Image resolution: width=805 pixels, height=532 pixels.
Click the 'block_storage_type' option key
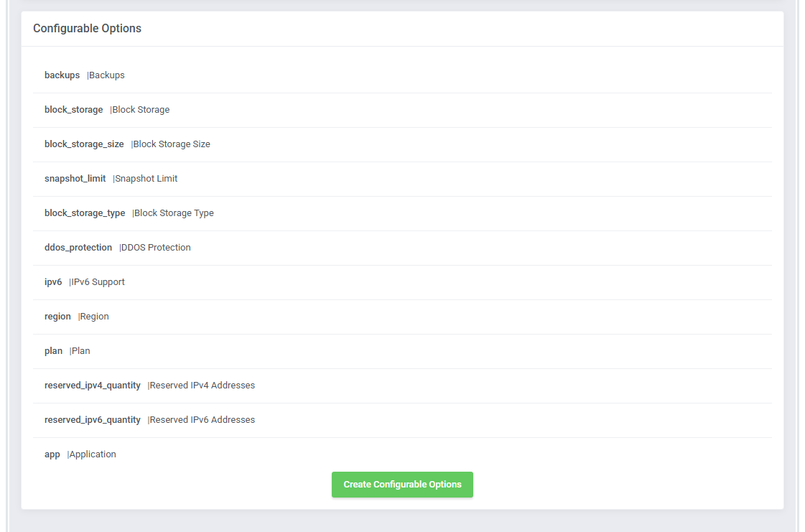click(x=85, y=213)
